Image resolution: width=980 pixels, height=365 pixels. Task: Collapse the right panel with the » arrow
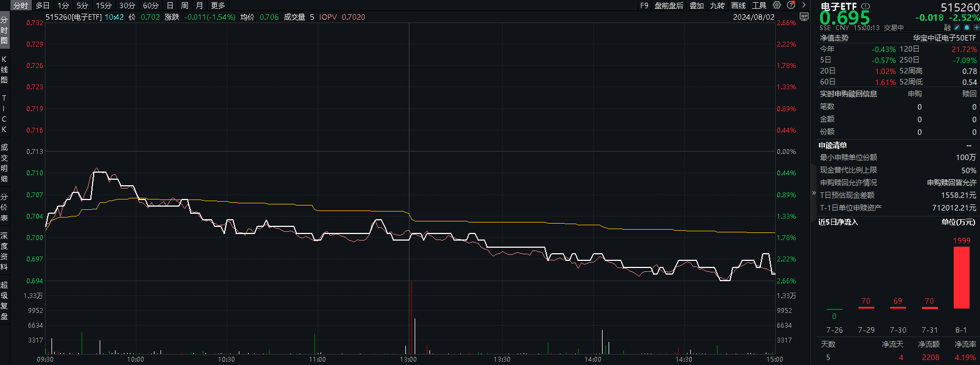[x=813, y=193]
